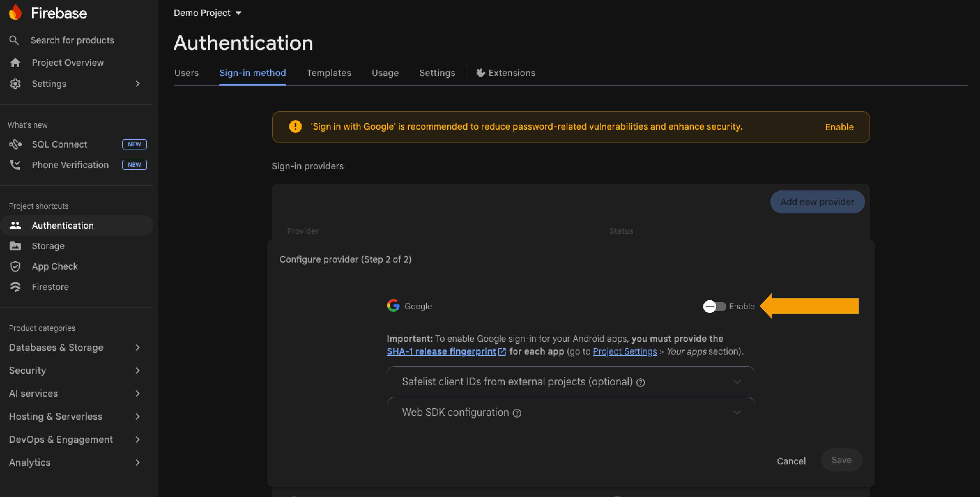Screen dimensions: 980x497
Task: Open Firestore shortcut in sidebar
Action: coord(50,287)
